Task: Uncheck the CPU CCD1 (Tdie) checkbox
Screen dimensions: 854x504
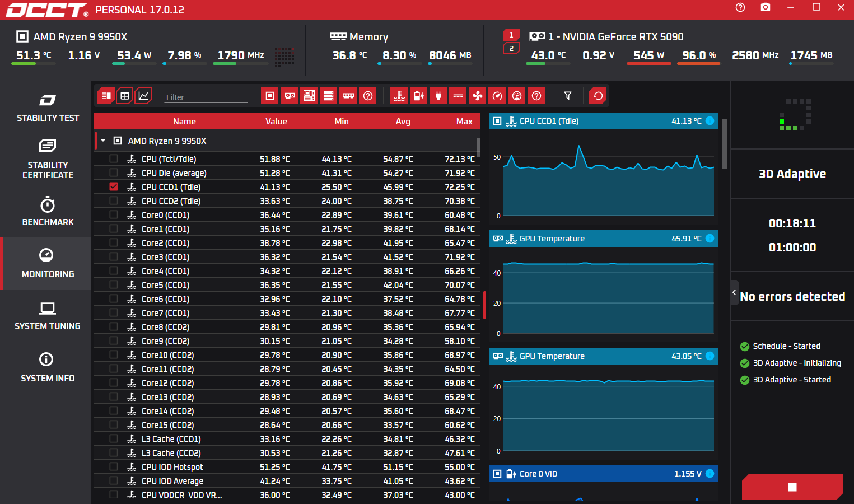Action: [114, 186]
